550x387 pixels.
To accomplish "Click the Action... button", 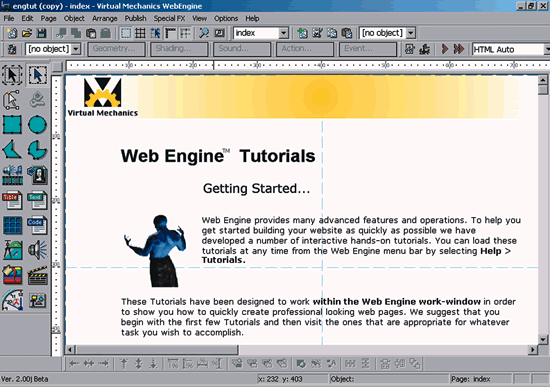I will [x=305, y=49].
